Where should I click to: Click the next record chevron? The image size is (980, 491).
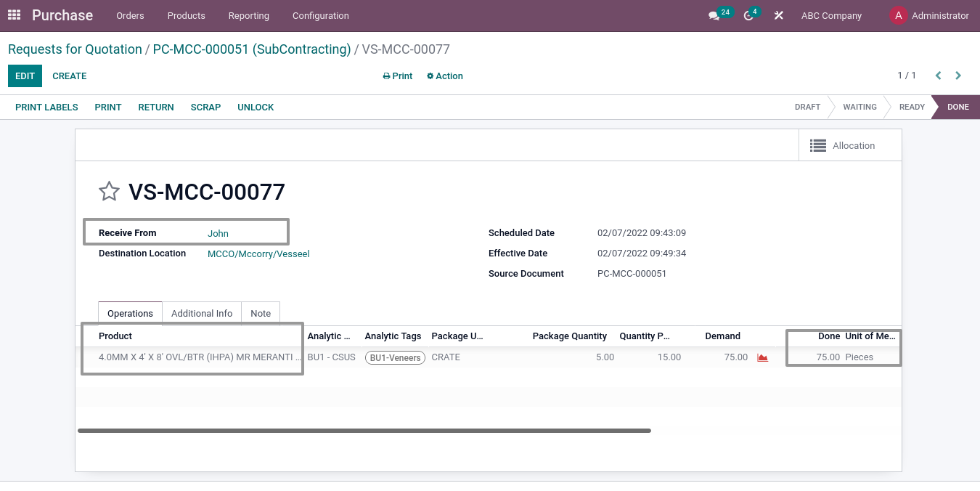pos(957,75)
